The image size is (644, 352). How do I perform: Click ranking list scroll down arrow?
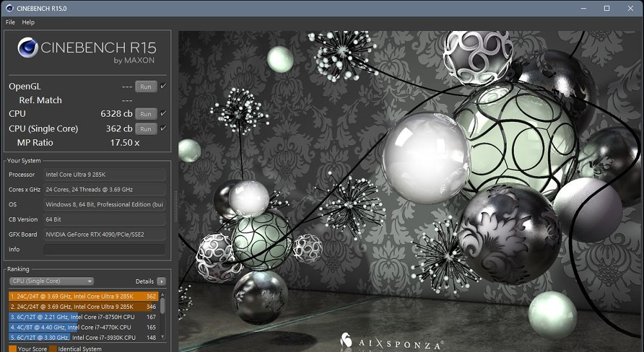(163, 337)
